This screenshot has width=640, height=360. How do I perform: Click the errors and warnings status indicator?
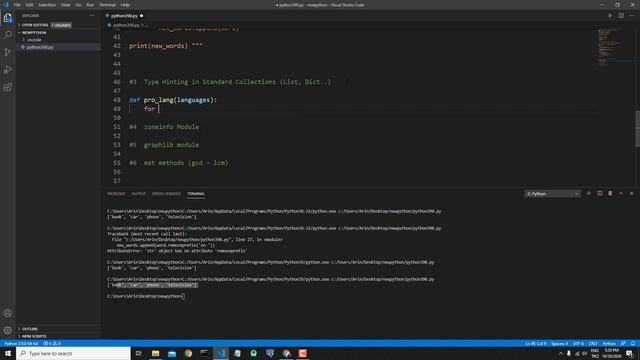click(52, 344)
